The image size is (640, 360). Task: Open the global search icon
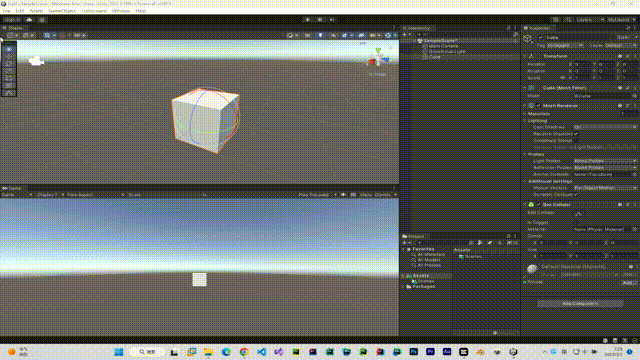[568, 20]
